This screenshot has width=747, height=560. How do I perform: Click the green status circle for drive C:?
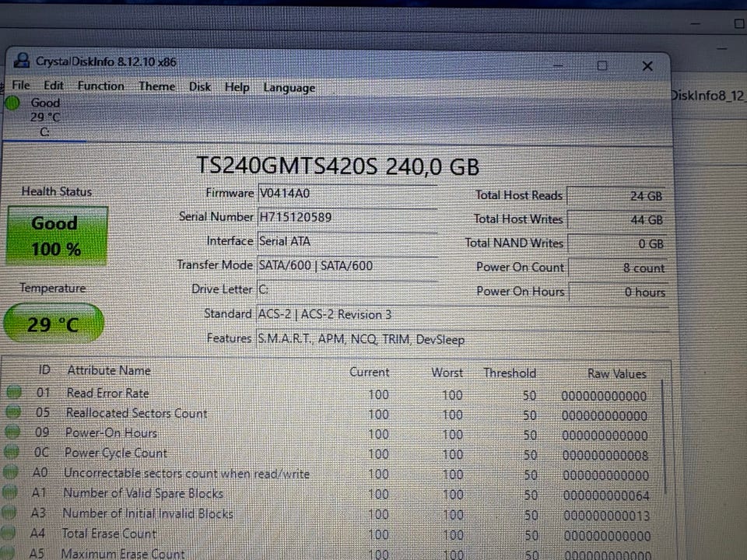point(12,103)
